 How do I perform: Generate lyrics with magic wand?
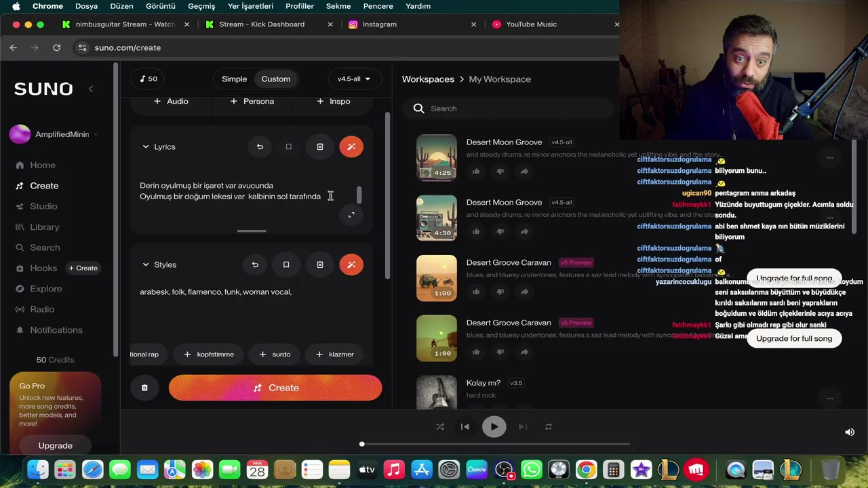click(x=351, y=146)
